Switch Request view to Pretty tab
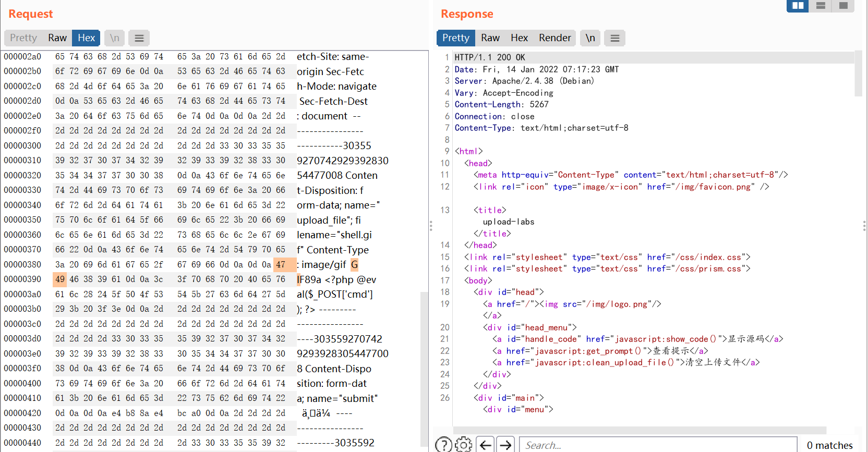 tap(23, 38)
